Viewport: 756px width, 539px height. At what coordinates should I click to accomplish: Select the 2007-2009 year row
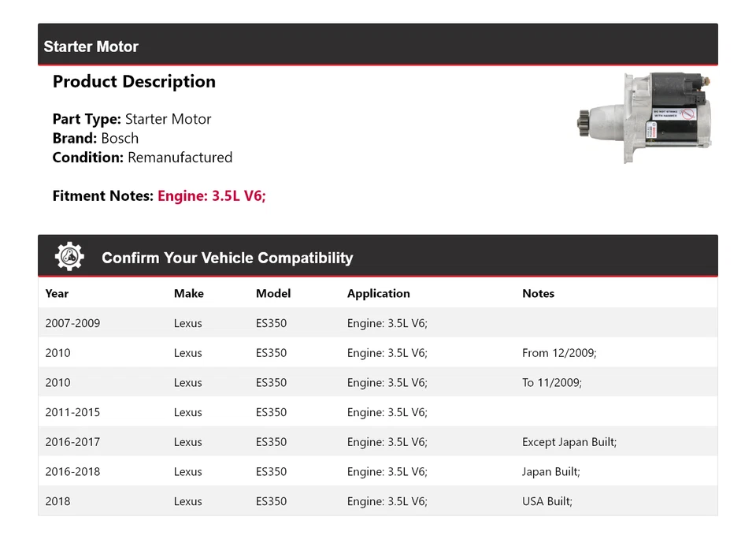(72, 323)
